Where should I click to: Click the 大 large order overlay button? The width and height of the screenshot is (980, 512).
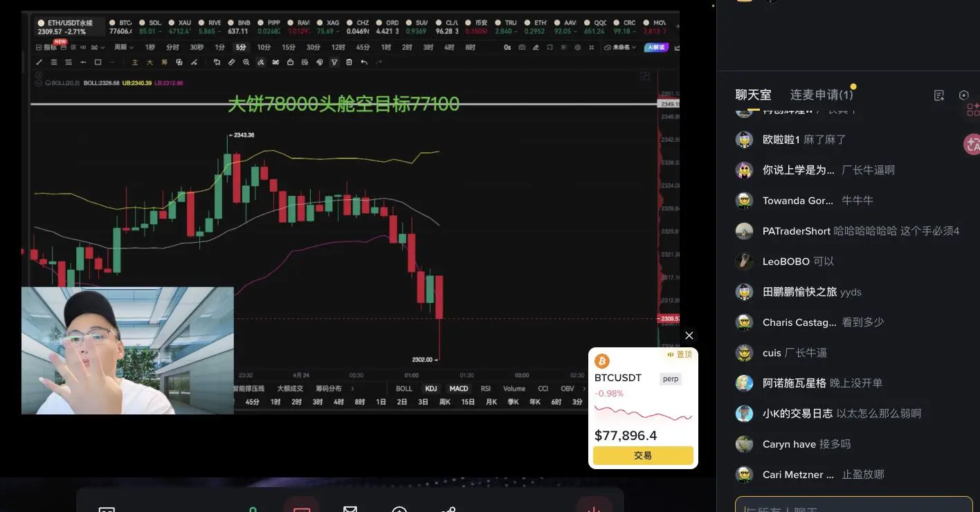click(149, 62)
